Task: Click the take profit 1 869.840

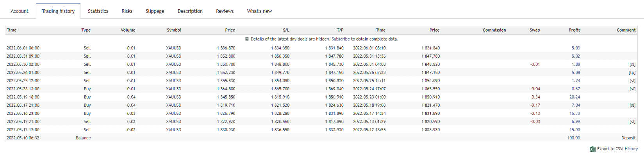Action: pos(334,89)
